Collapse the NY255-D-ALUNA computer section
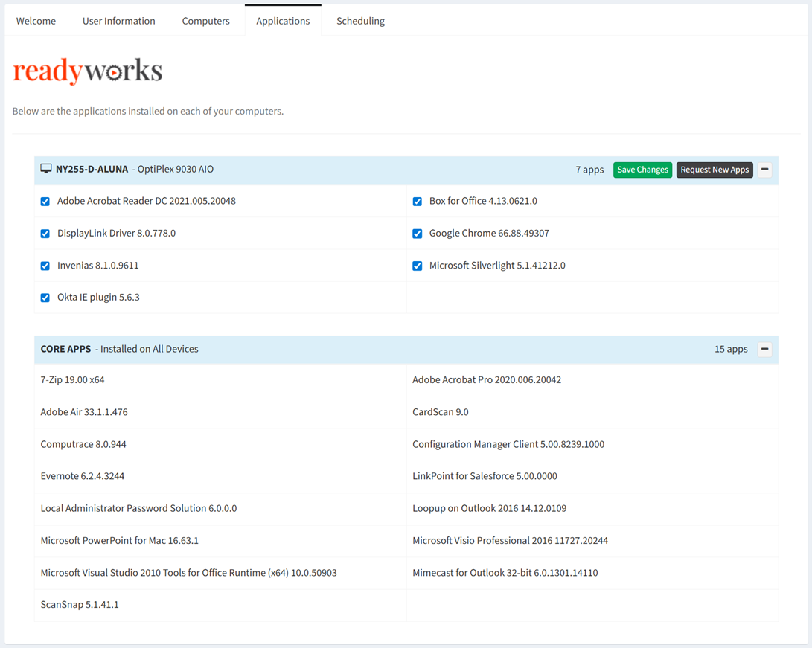This screenshot has width=812, height=648. click(x=764, y=170)
